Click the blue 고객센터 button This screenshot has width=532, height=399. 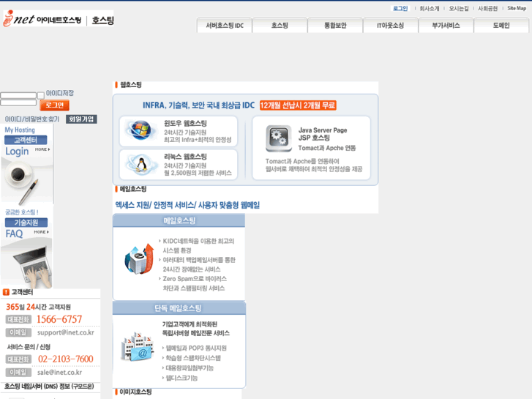coord(26,140)
